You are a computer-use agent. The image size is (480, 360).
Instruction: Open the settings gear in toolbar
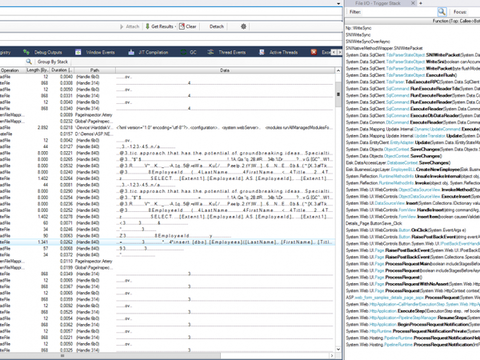pyautogui.click(x=243, y=26)
